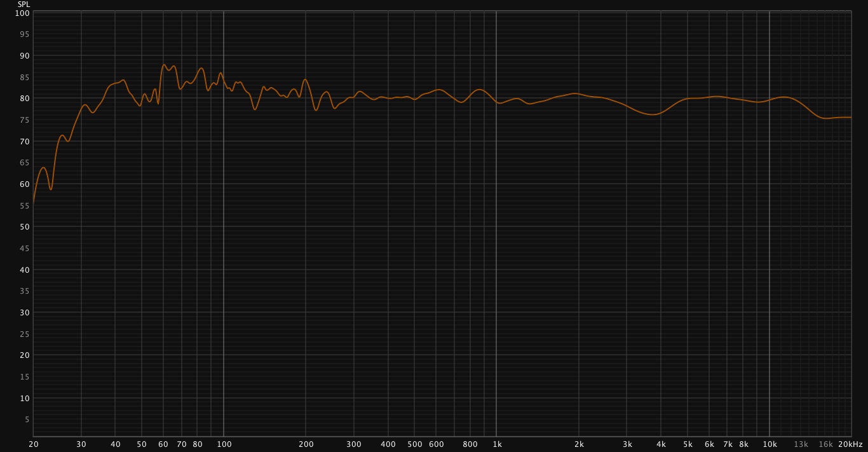Image resolution: width=868 pixels, height=452 pixels.
Task: Click the 500 label on the frequency axis
Action: click(414, 444)
